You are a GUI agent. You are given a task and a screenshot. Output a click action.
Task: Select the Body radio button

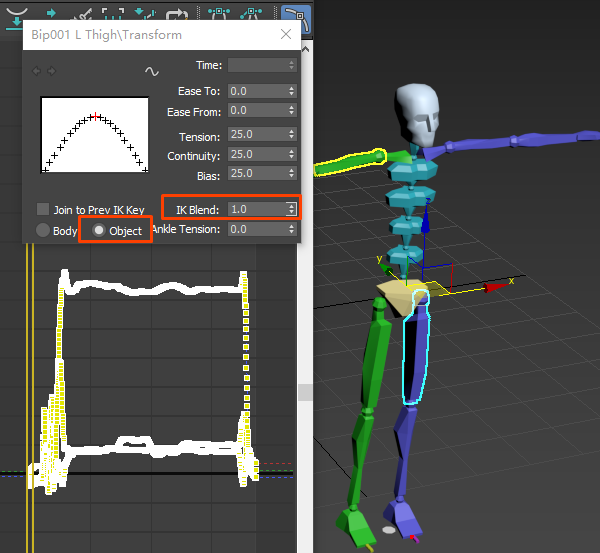pos(43,230)
